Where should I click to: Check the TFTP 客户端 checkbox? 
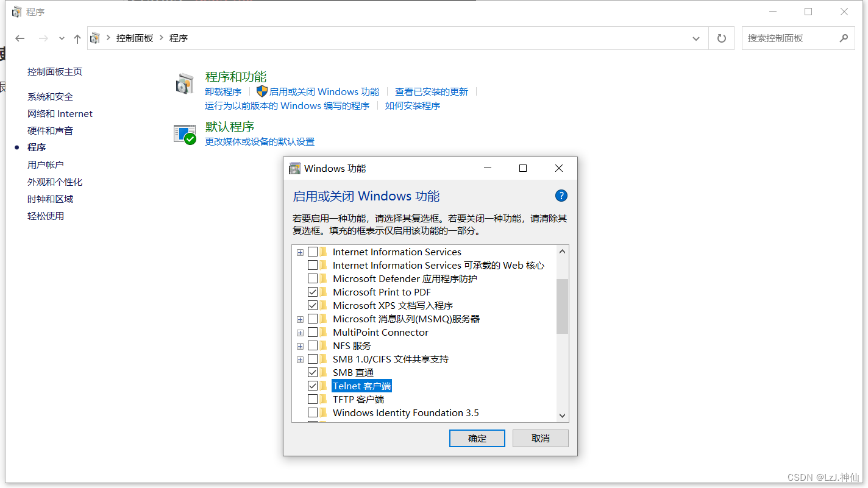pos(313,399)
